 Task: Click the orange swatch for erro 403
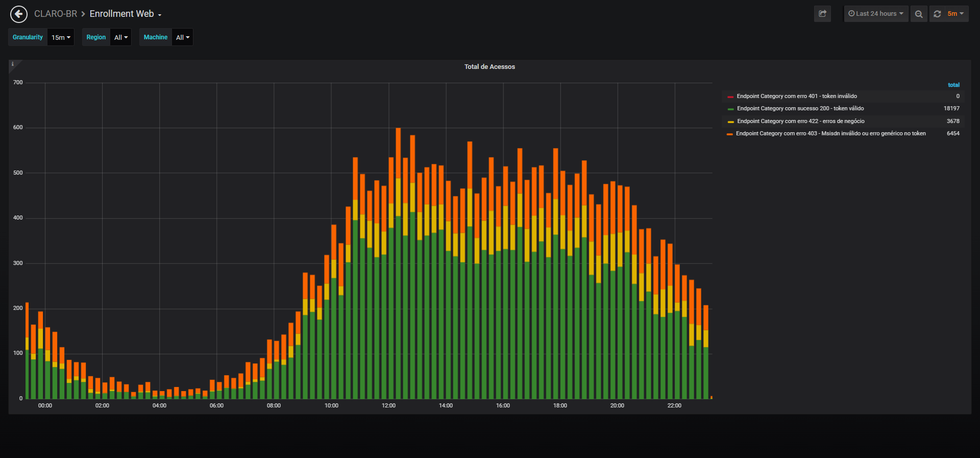730,134
